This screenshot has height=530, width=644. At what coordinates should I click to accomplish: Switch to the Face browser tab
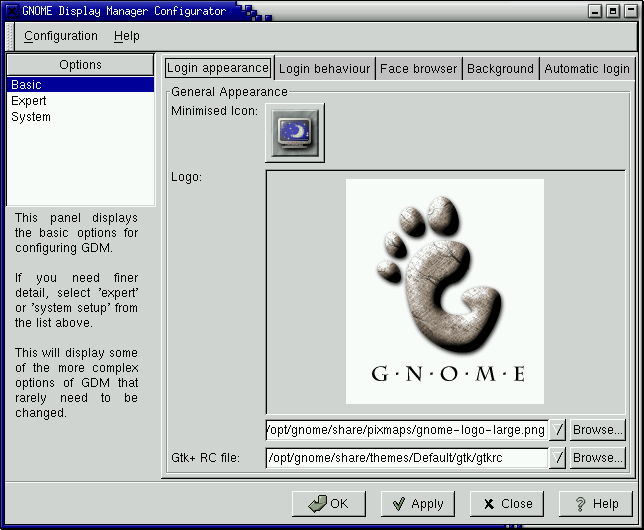[419, 69]
